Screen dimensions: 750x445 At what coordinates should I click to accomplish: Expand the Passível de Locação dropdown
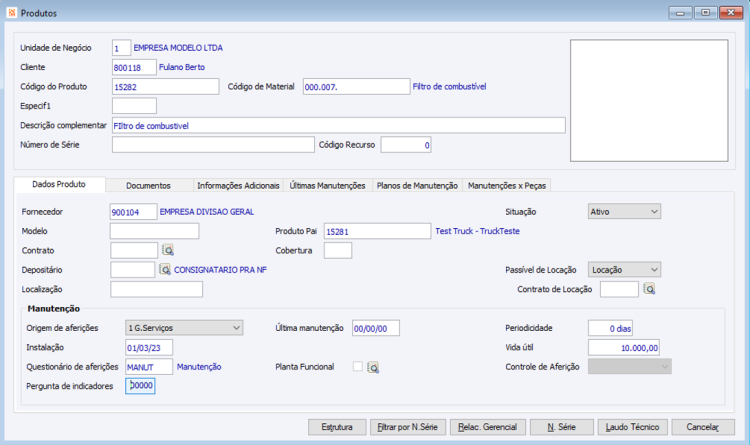coord(624,270)
